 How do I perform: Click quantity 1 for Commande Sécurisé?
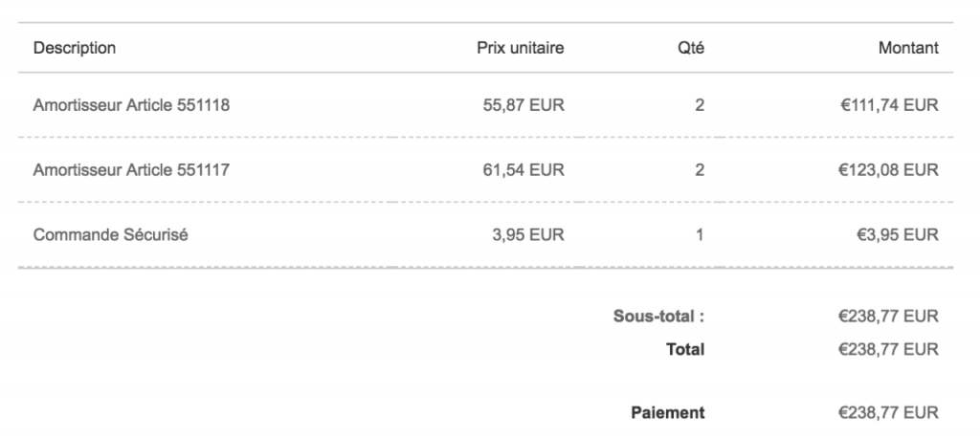click(x=700, y=235)
